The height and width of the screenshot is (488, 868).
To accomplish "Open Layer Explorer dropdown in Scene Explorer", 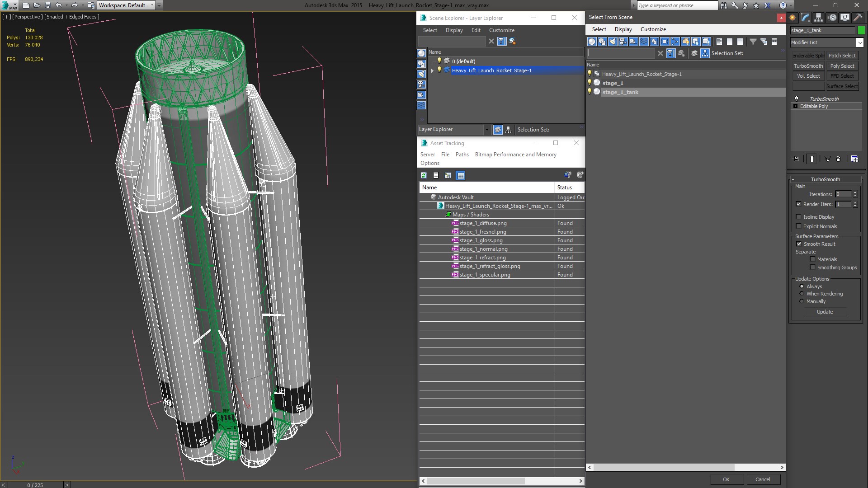I will pos(486,130).
